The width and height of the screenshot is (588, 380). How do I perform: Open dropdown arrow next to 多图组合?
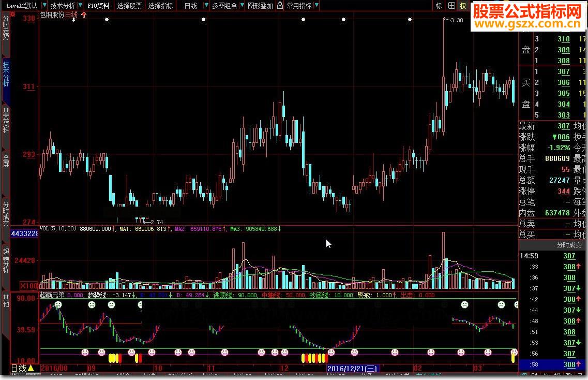(x=242, y=5)
